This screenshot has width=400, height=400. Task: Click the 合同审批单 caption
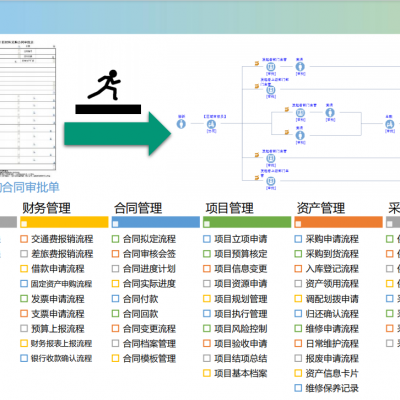[30, 187]
